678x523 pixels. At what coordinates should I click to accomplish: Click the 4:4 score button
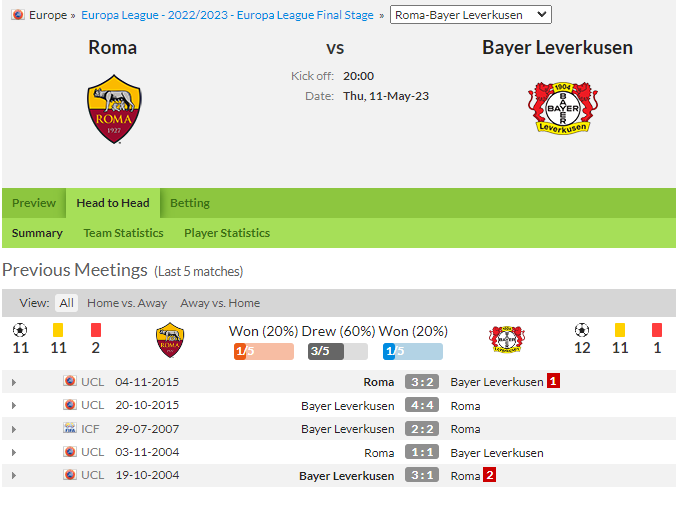click(422, 405)
